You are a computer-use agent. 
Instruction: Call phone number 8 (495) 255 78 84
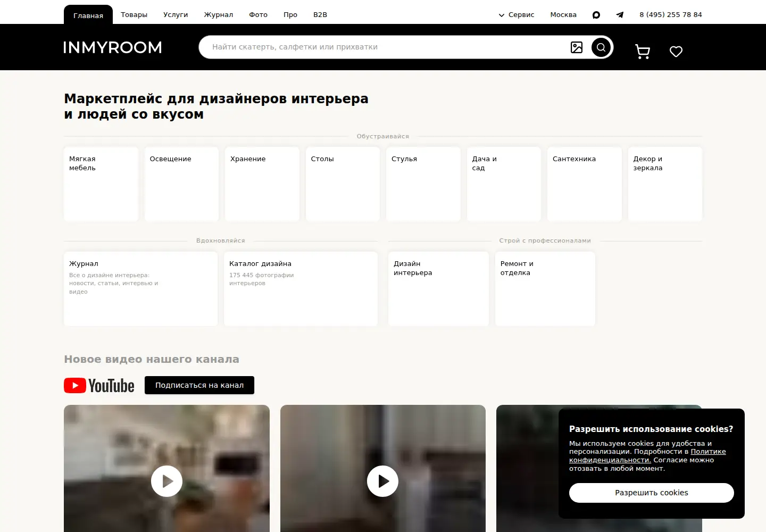671,15
